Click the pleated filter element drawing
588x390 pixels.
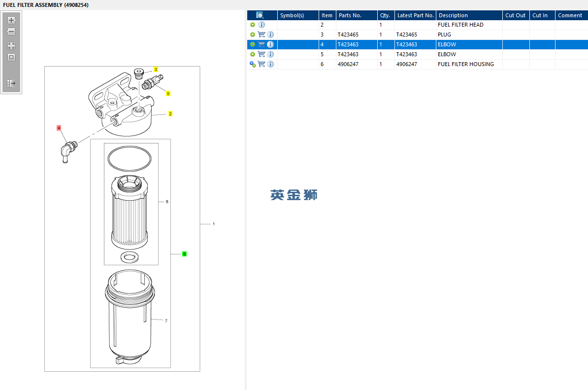(130, 213)
